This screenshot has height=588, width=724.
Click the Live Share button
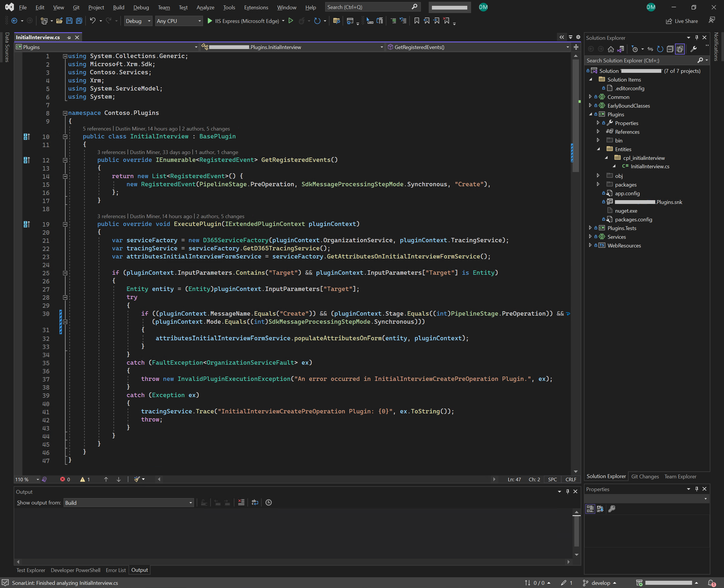click(682, 21)
